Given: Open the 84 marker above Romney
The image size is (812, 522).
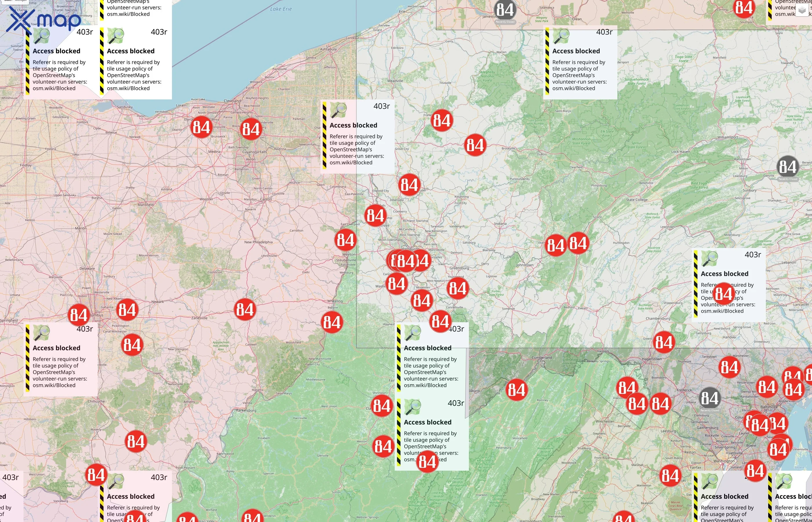Looking at the screenshot, I should [x=516, y=390].
